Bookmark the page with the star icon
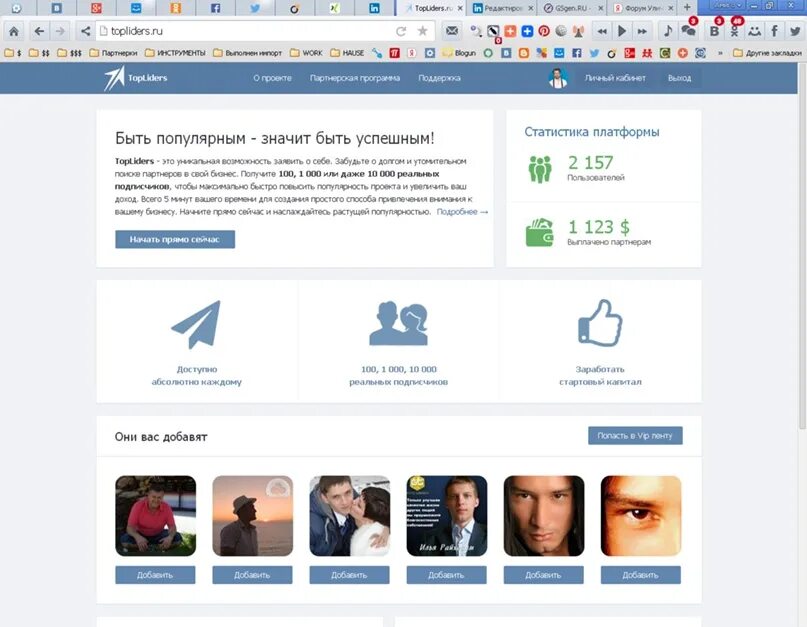Image resolution: width=807 pixels, height=627 pixels. (423, 31)
